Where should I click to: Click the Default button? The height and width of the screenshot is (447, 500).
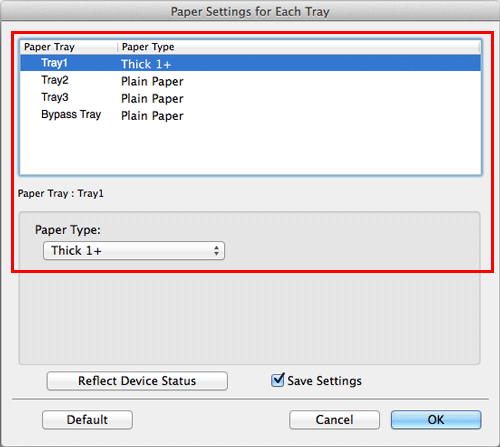87,420
